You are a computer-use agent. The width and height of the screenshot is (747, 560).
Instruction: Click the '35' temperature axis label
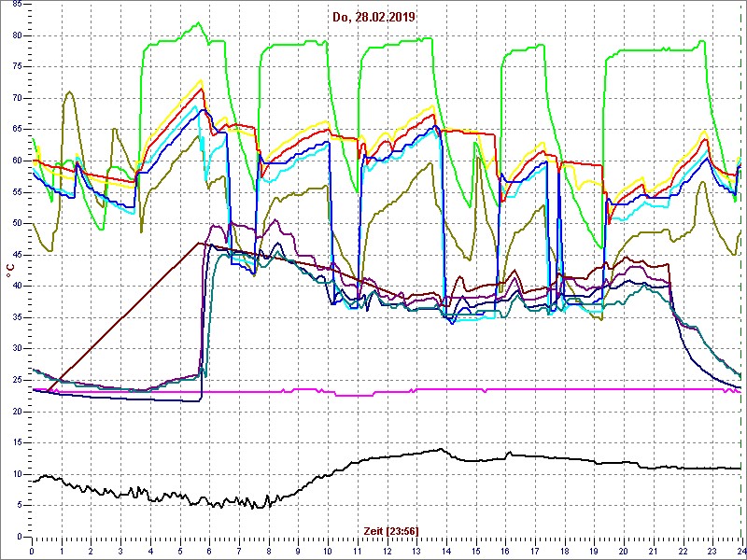click(17, 317)
